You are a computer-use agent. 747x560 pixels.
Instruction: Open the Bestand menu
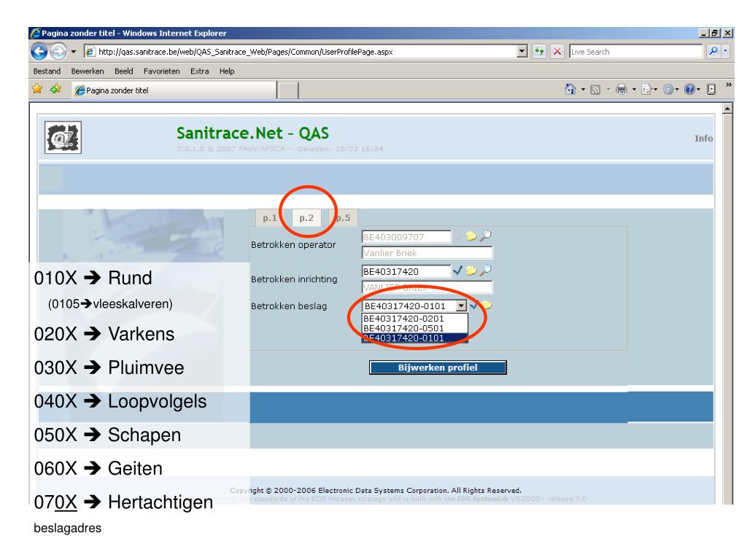pyautogui.click(x=47, y=71)
